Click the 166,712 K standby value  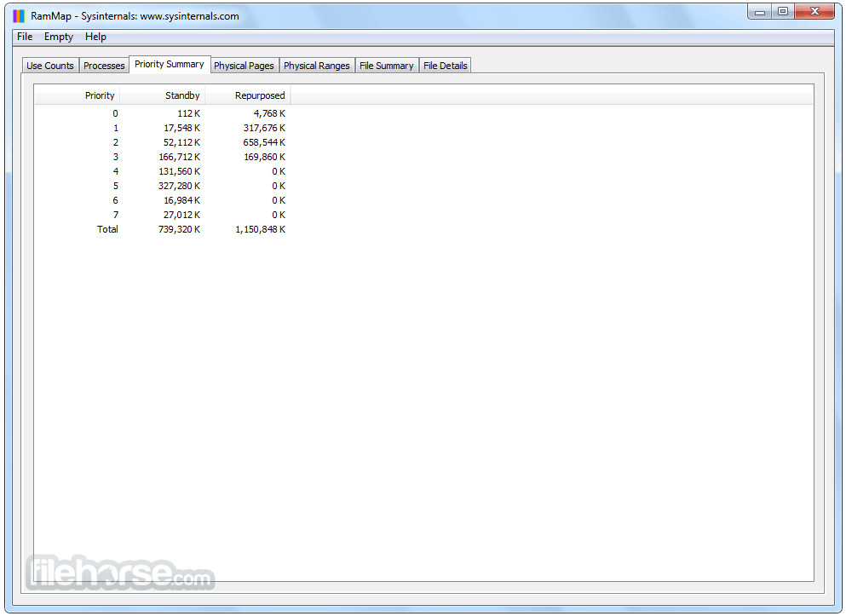click(x=180, y=157)
